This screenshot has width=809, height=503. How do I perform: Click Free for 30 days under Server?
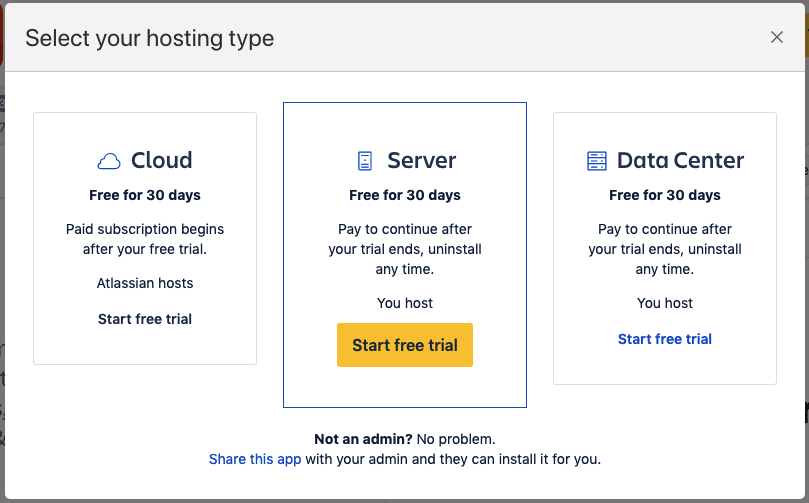(x=405, y=195)
